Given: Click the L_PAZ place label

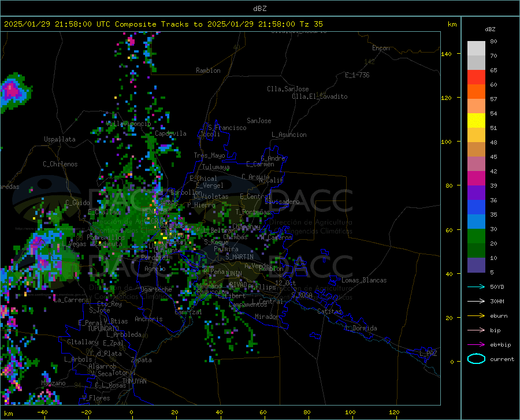Looking at the screenshot, I should pos(428,354).
